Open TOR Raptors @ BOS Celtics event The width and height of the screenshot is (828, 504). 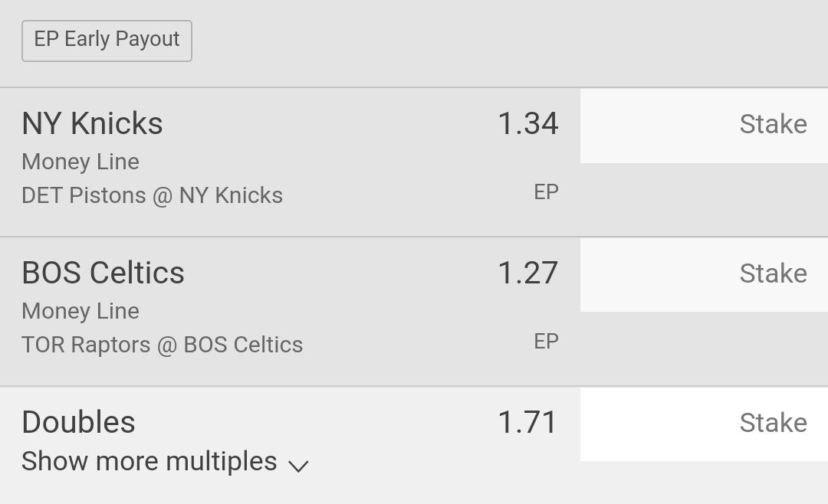pyautogui.click(x=162, y=345)
